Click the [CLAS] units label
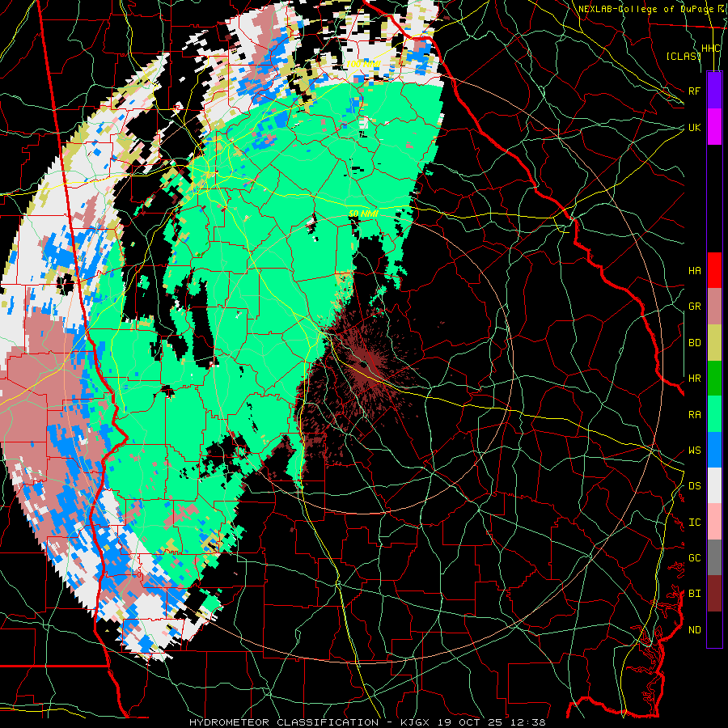The width and height of the screenshot is (728, 728). click(x=684, y=57)
